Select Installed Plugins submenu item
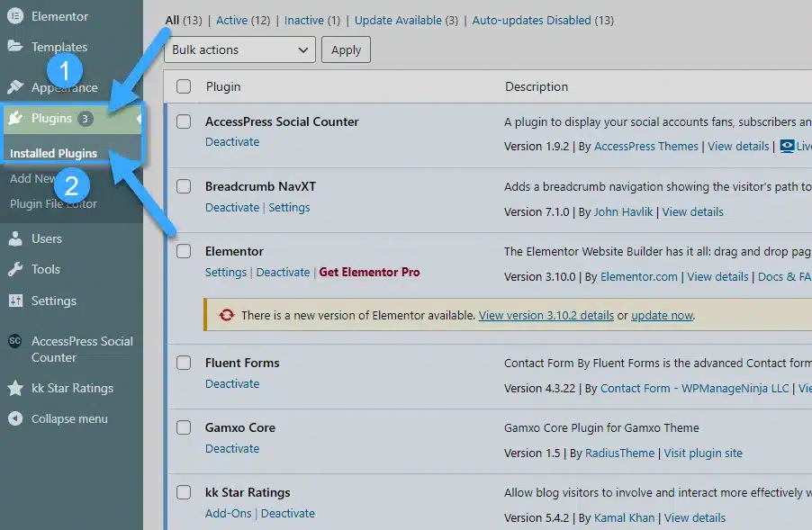Screen dimensions: 812x530 tap(53, 153)
